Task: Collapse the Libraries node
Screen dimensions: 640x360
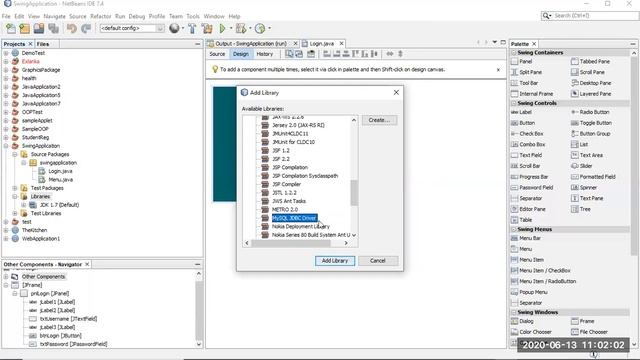Action: tap(15, 196)
